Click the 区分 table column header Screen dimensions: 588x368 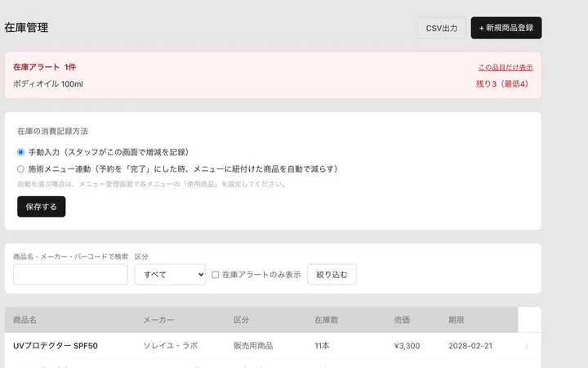(241, 320)
